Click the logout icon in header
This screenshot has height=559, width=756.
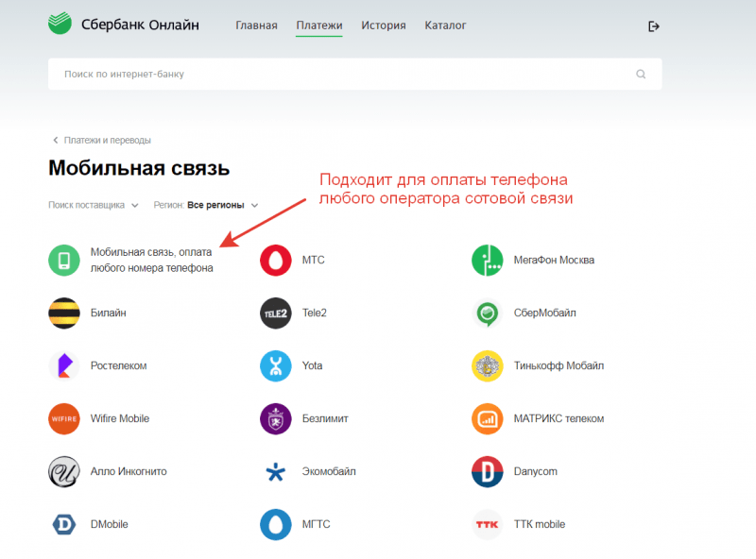653,26
